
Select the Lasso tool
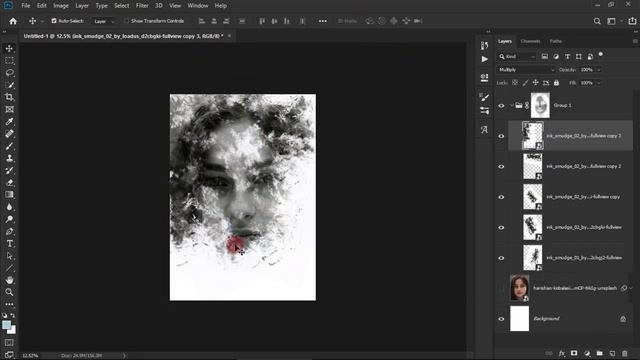9,73
